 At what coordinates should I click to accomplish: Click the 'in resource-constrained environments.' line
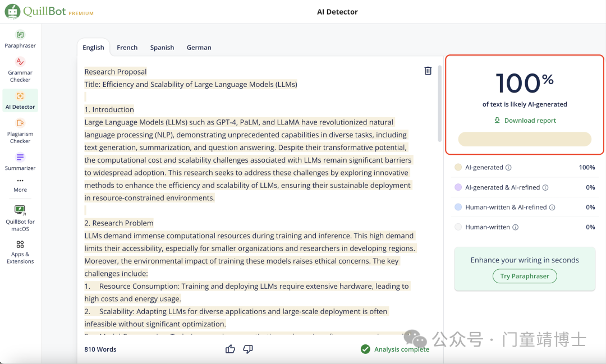[150, 198]
